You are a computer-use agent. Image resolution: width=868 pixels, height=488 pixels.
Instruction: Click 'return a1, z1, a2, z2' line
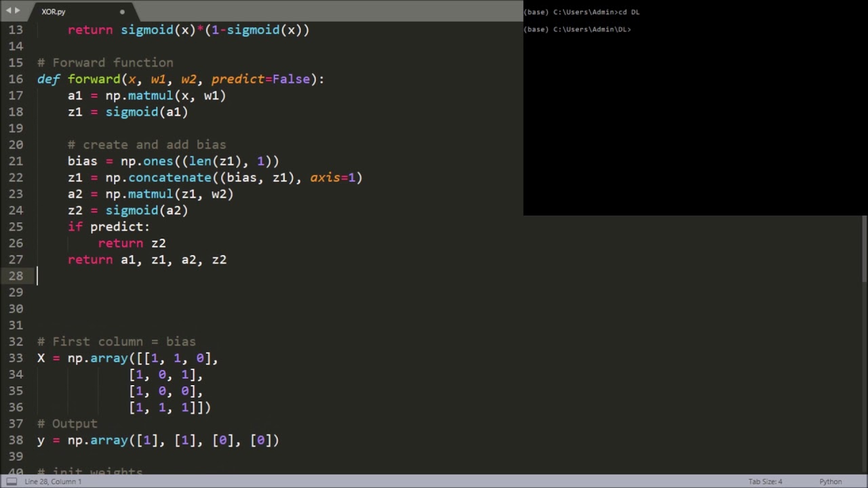pyautogui.click(x=147, y=260)
